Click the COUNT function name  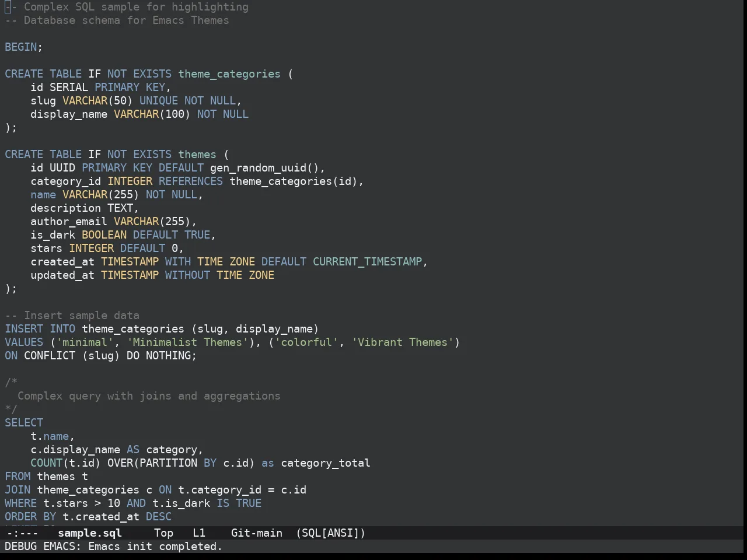coord(47,463)
